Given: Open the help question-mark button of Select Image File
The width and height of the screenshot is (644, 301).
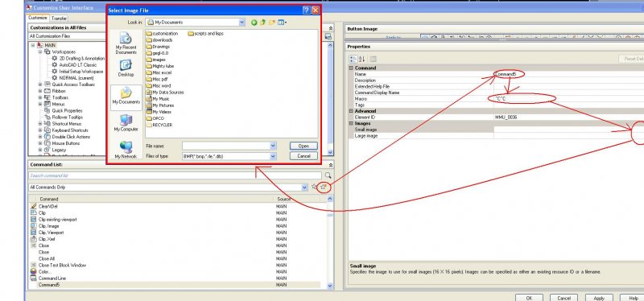Looking at the screenshot, I should (x=307, y=10).
